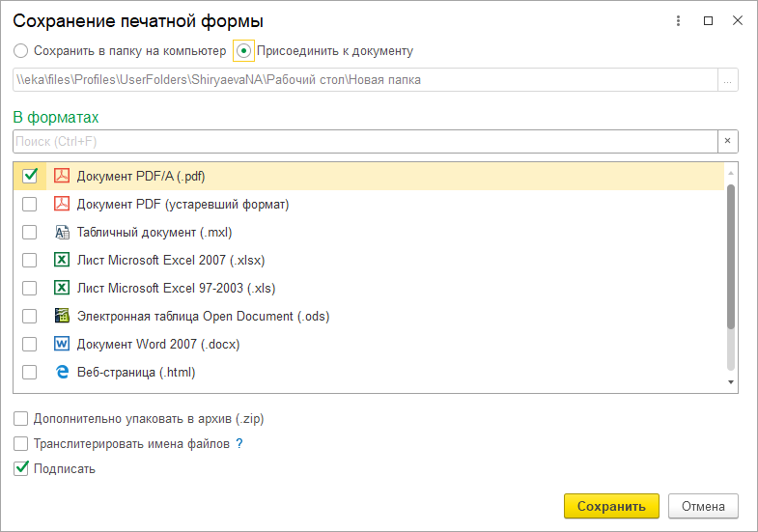Click the Excel 97-2003 .xls icon
This screenshot has height=532, width=758.
click(62, 288)
